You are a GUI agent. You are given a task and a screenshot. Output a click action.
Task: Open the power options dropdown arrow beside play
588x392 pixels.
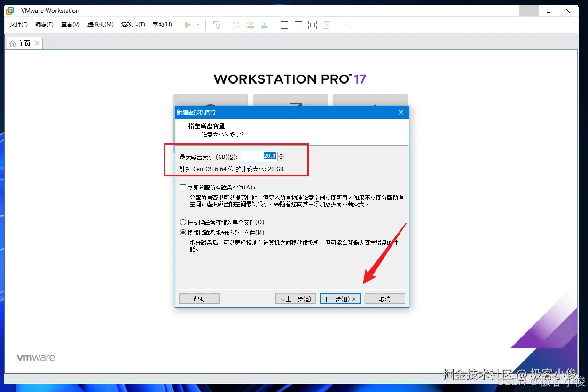[x=198, y=25]
